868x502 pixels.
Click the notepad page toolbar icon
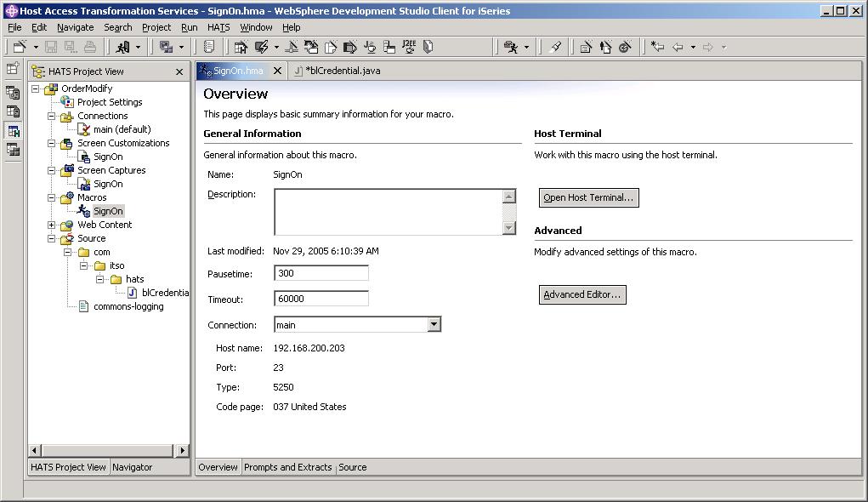click(208, 47)
